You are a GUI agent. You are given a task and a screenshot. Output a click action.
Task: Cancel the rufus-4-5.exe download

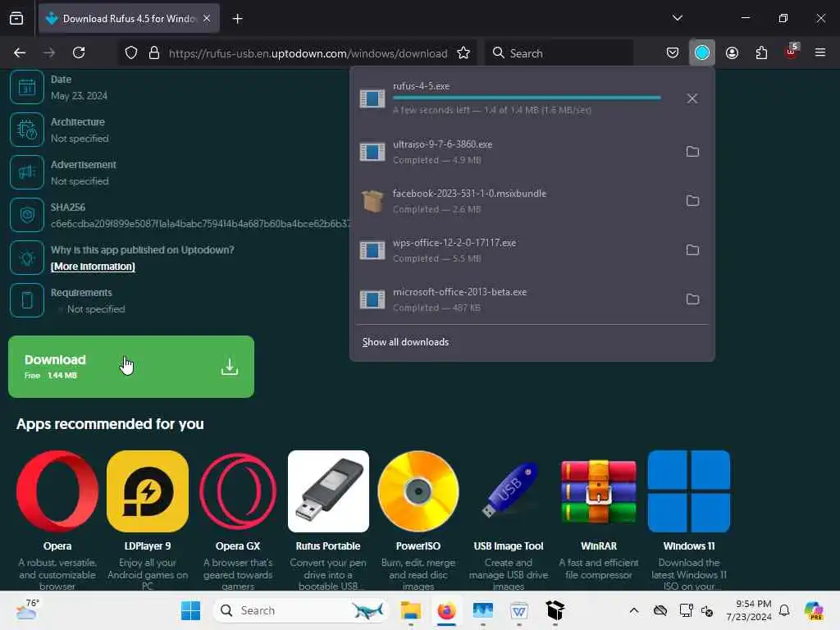[x=692, y=98]
